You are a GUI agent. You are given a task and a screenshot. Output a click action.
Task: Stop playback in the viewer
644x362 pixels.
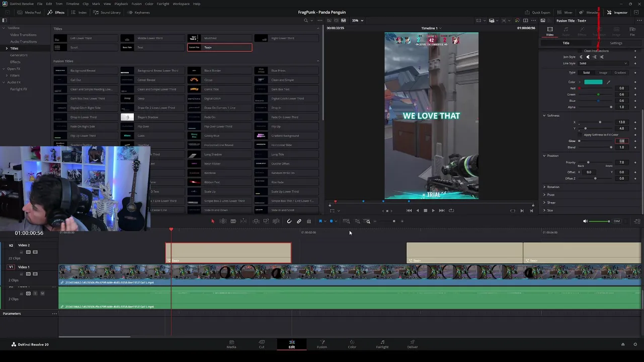[425, 211]
